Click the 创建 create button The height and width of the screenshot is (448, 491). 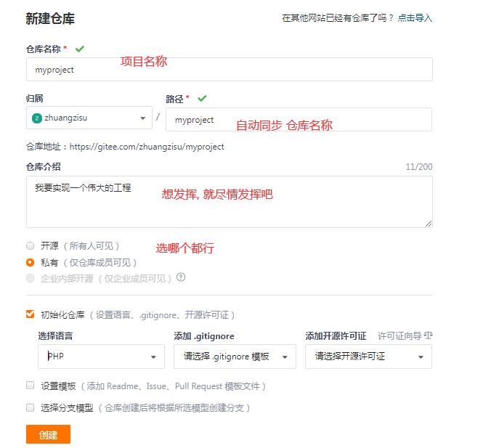click(48, 434)
